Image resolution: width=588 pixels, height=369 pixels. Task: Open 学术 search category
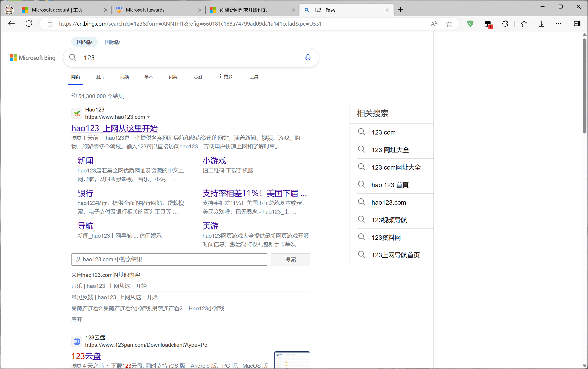click(x=149, y=77)
